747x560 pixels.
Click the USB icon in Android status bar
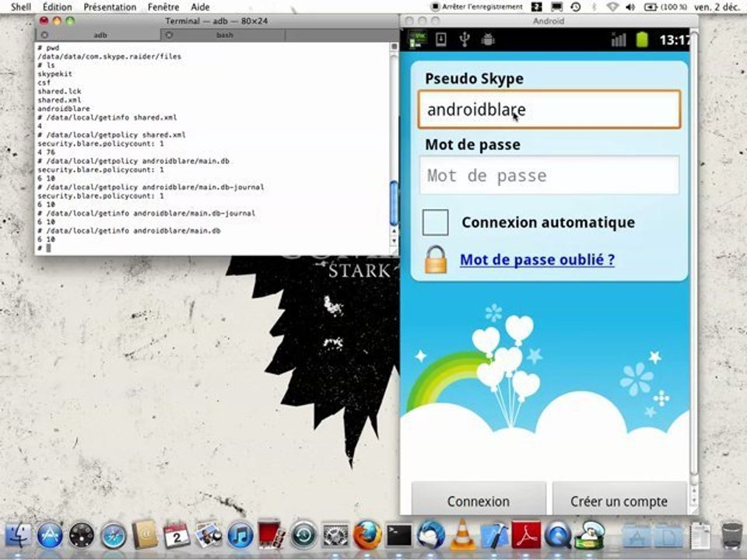(x=465, y=40)
